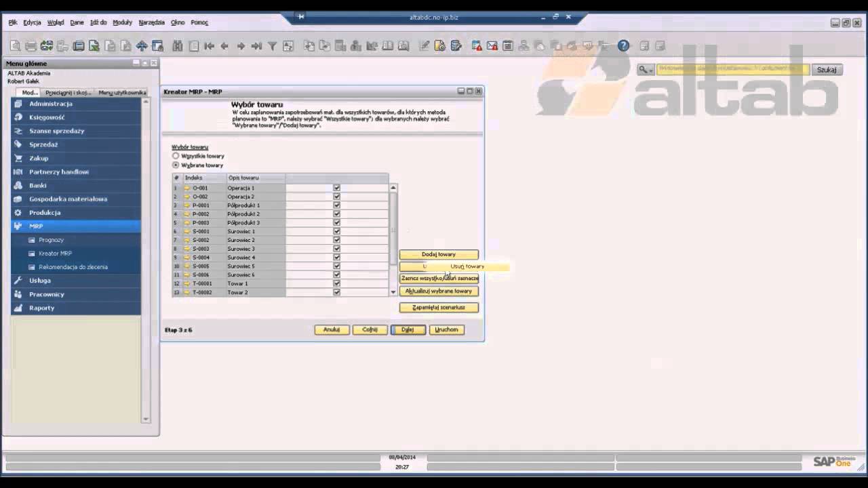Screen dimensions: 868x488
Task: Go to Last Data Record arrow
Action: tap(256, 46)
